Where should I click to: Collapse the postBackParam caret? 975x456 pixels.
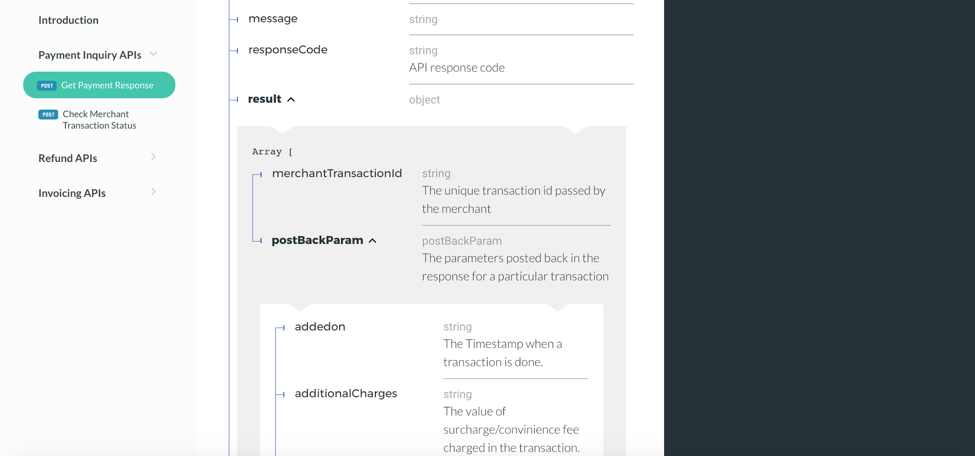[x=372, y=241]
